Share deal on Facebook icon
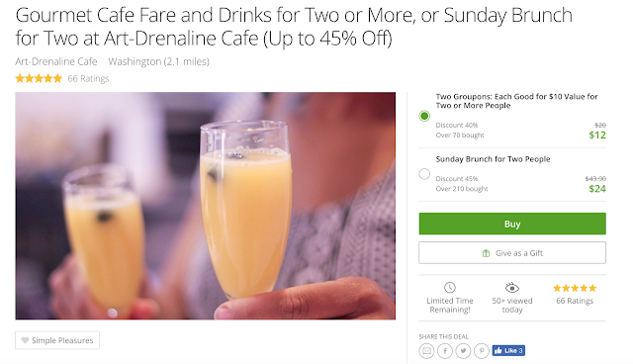The width and height of the screenshot is (633, 364). coord(445,351)
